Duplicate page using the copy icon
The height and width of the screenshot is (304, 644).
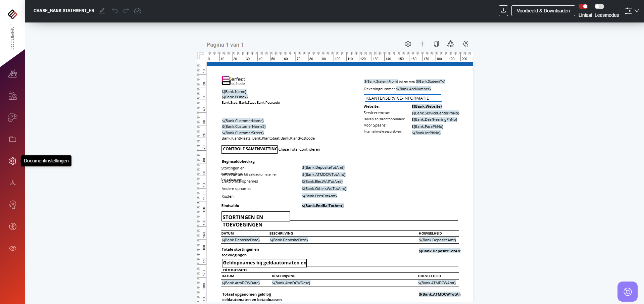point(436,44)
